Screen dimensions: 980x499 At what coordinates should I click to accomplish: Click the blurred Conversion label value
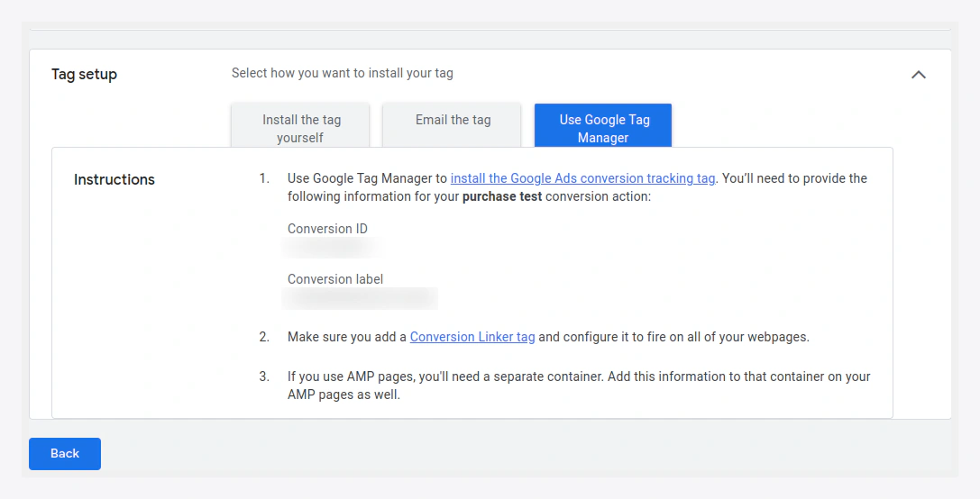[360, 298]
